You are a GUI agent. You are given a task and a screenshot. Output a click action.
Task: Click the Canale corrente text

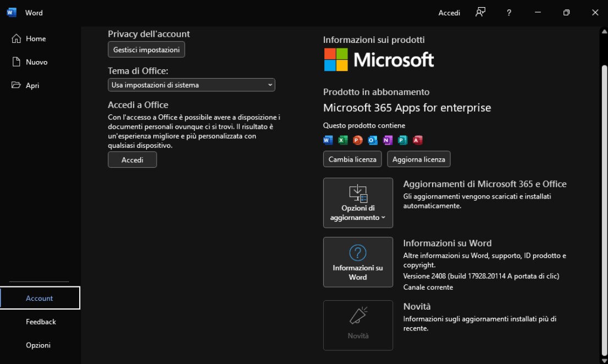click(x=428, y=287)
